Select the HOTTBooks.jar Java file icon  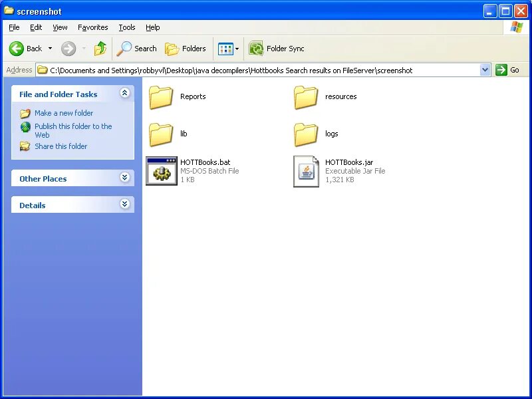pyautogui.click(x=306, y=172)
